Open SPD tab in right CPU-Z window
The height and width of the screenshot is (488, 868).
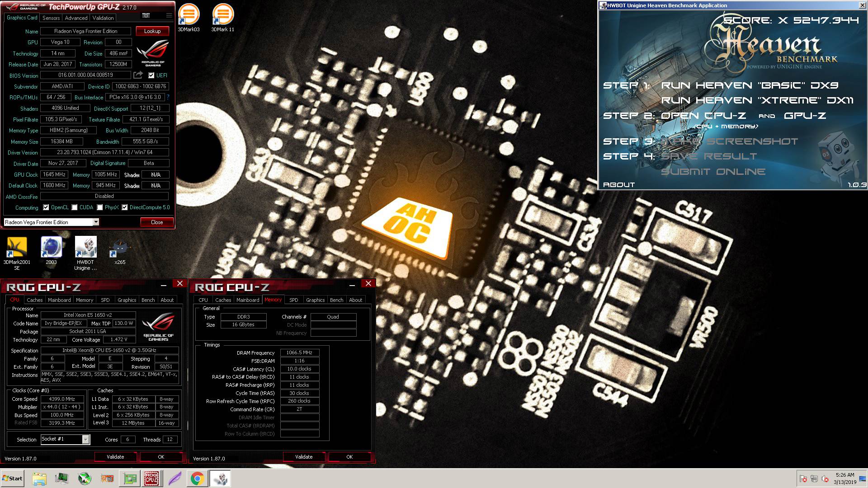click(x=293, y=300)
